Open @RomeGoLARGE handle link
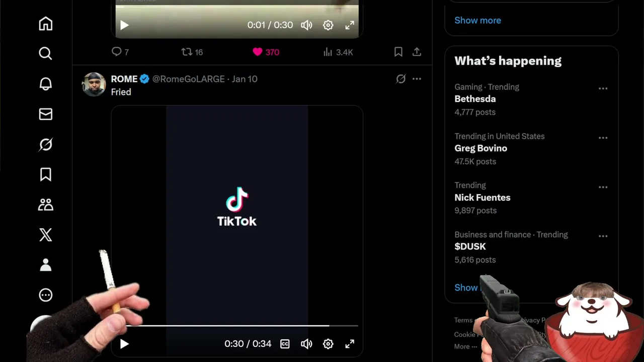644x362 pixels. click(189, 79)
